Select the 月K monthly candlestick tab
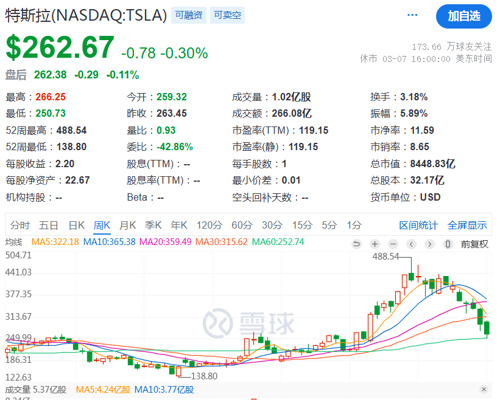500x400 pixels. click(x=128, y=225)
